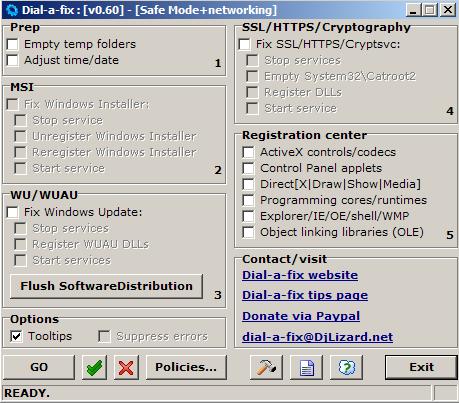Toggle Fix Windows Update checkbox
Viewport: 459px width, 403px height.
click(x=13, y=212)
